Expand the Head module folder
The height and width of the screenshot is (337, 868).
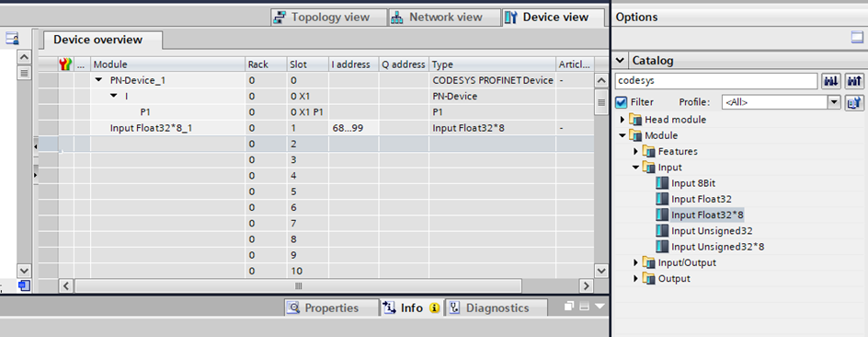(622, 120)
